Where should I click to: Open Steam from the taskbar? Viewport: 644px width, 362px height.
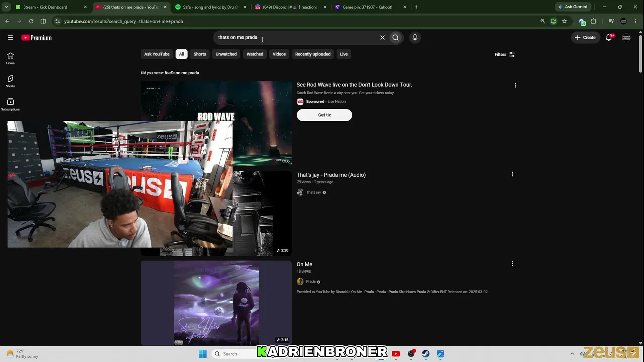(426, 354)
